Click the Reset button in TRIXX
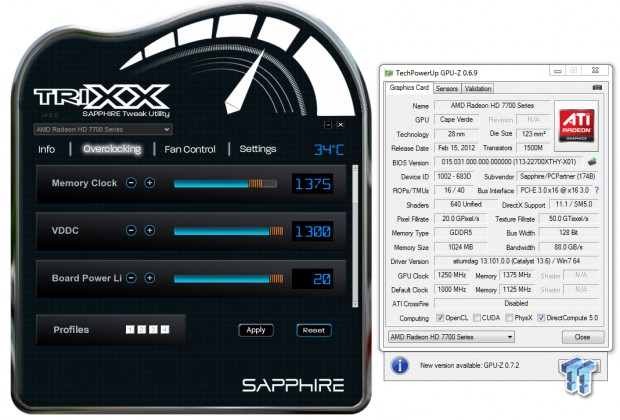The image size is (620, 420). (x=314, y=330)
